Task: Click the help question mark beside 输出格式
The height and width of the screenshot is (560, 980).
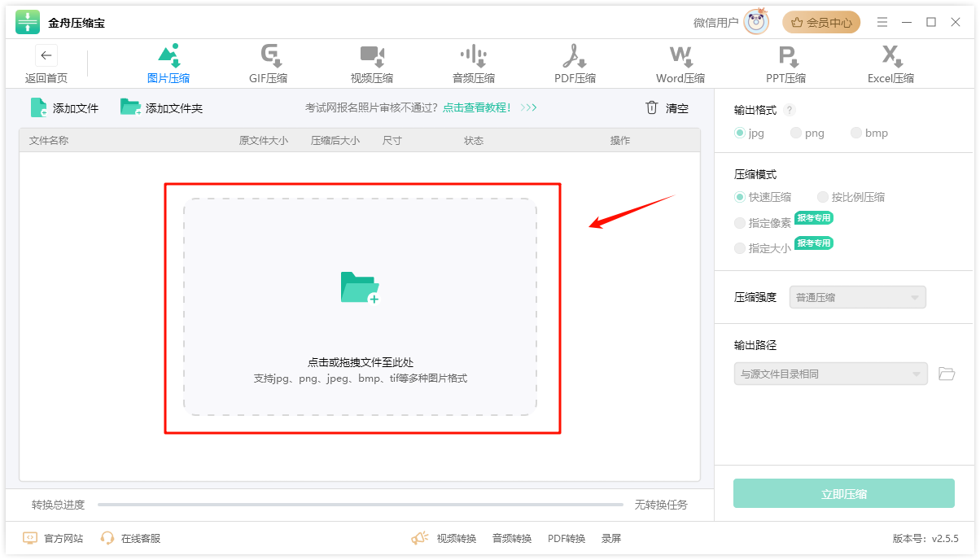Action: click(x=790, y=110)
